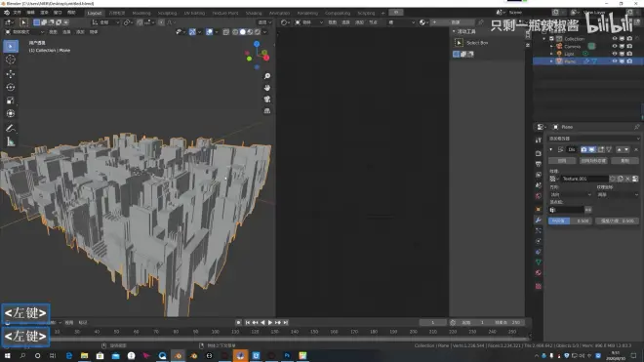Open the File menu
Screen dimensions: 644x362
pyautogui.click(x=17, y=13)
